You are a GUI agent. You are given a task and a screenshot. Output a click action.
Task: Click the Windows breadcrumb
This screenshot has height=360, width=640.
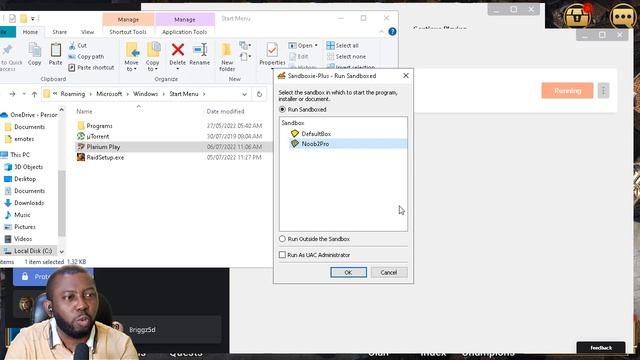pyautogui.click(x=145, y=94)
